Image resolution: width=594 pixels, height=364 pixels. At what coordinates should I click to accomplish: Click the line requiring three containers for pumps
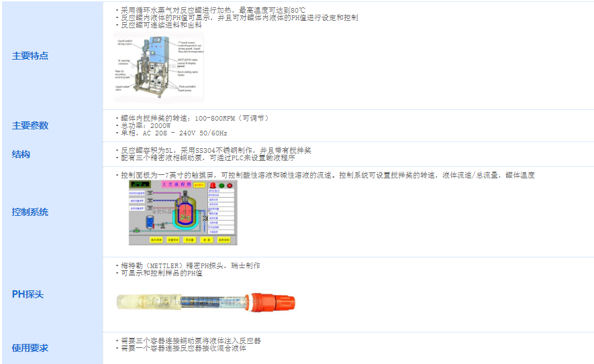191,341
